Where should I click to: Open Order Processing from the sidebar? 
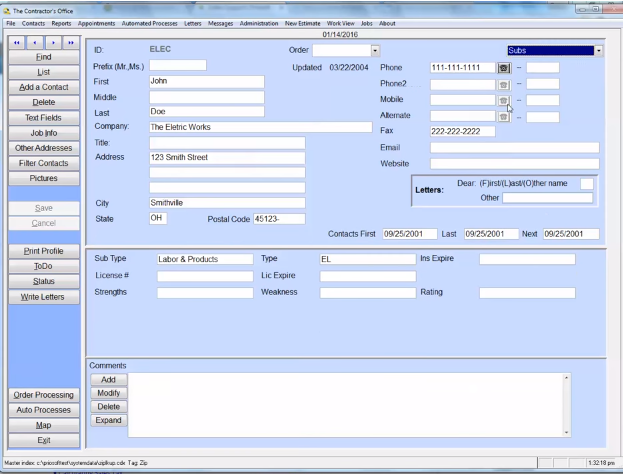[x=44, y=395]
